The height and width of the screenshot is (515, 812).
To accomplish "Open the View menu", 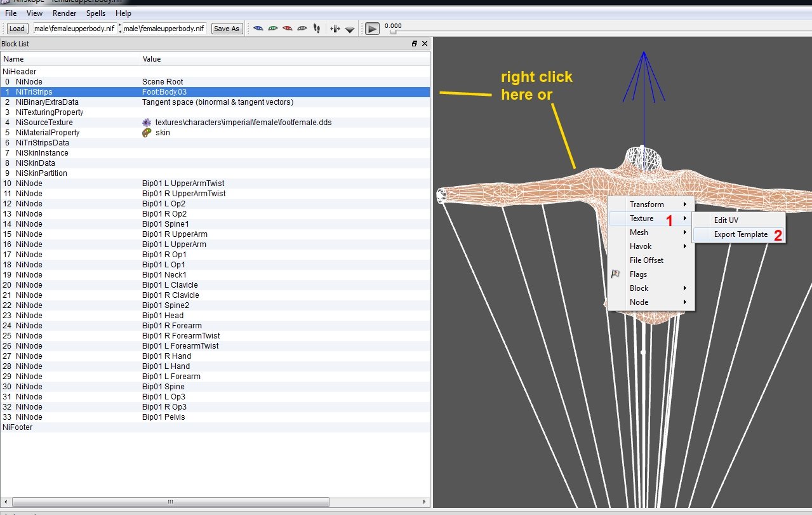I will (x=35, y=13).
